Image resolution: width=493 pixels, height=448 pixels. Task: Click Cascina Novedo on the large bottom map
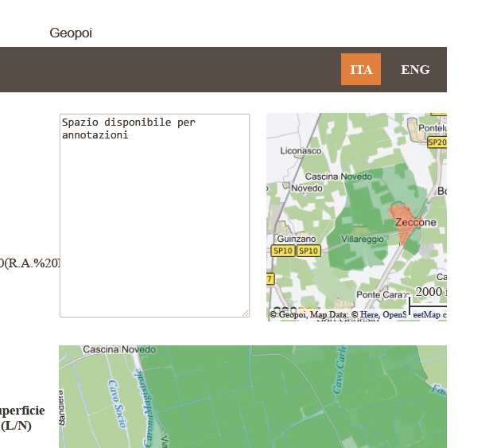119,350
